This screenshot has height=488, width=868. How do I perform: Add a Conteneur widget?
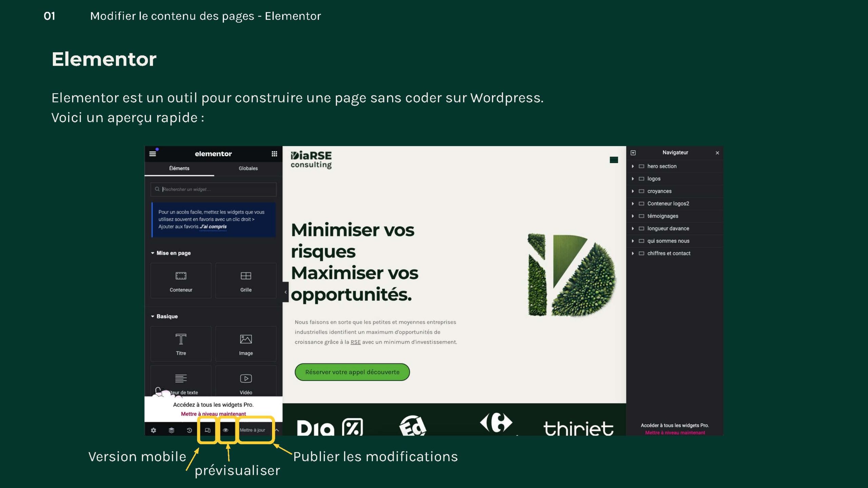click(181, 281)
